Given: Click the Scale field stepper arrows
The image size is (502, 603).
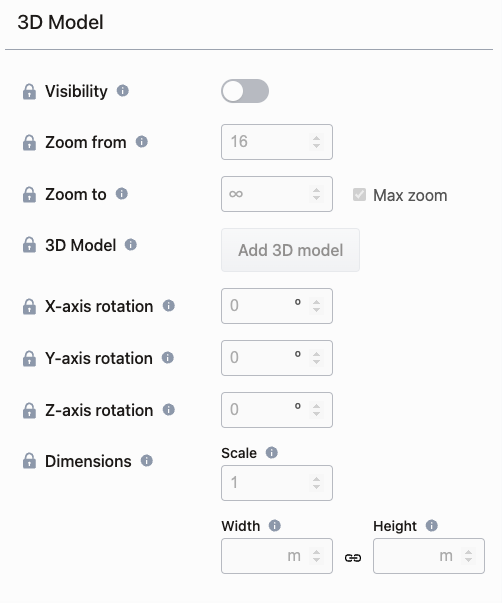Looking at the screenshot, I should (x=316, y=483).
